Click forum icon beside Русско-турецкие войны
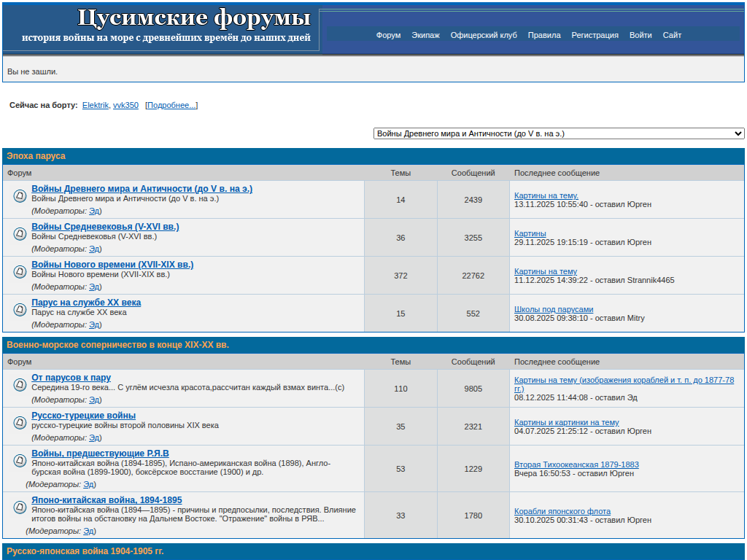 20,423
